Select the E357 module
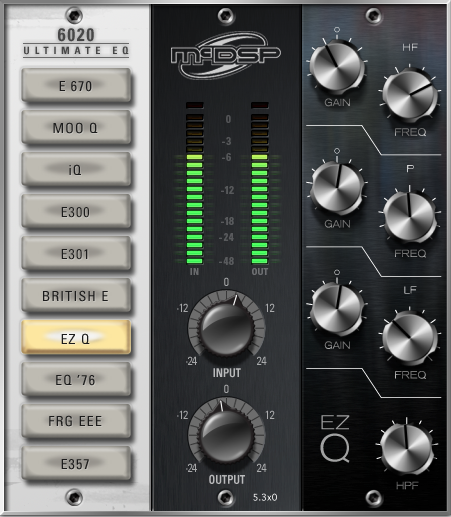 (x=76, y=464)
